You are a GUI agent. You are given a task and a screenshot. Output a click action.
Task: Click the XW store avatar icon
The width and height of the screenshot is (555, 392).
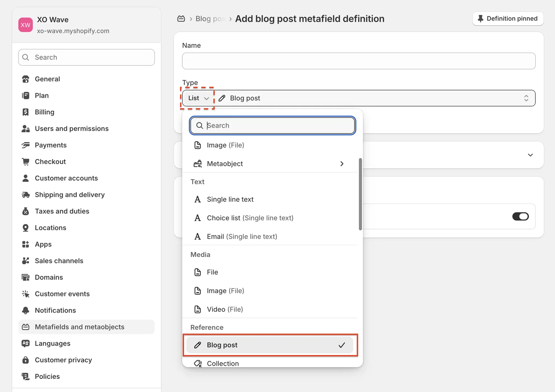coord(25,25)
